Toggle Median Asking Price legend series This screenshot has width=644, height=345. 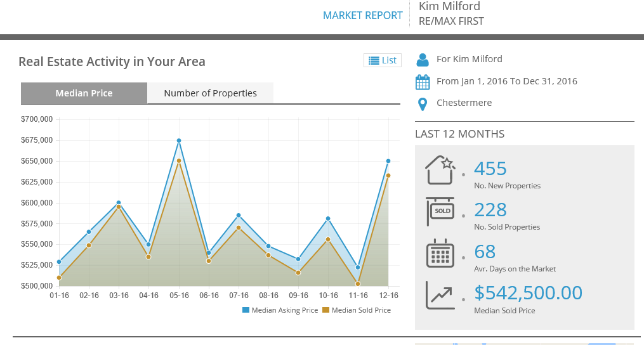pyautogui.click(x=280, y=310)
